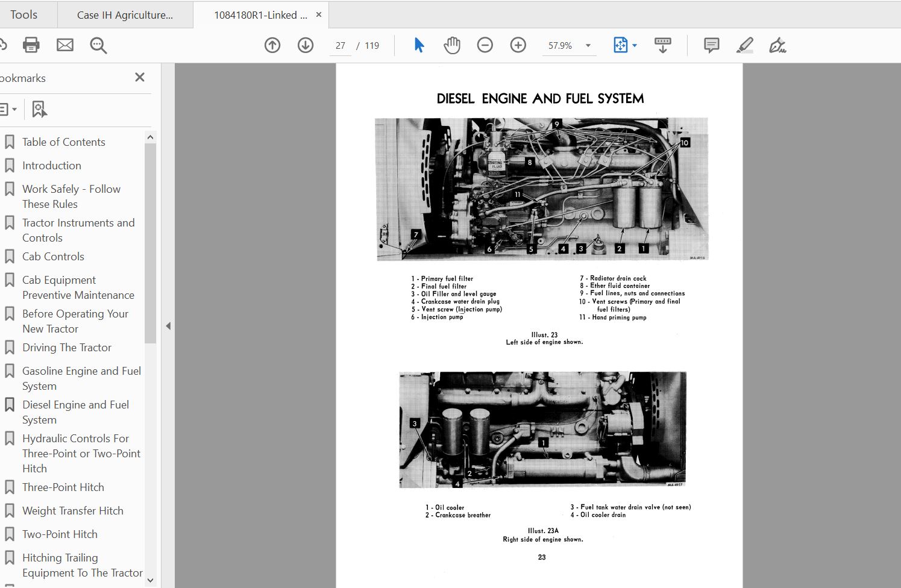901x588 pixels.
Task: Click the page number input field
Action: tap(341, 46)
